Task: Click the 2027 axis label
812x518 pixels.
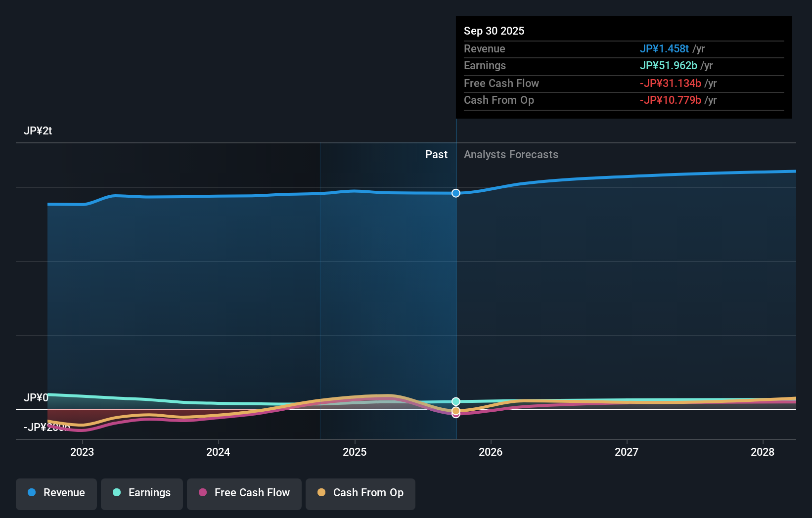Action: (626, 452)
